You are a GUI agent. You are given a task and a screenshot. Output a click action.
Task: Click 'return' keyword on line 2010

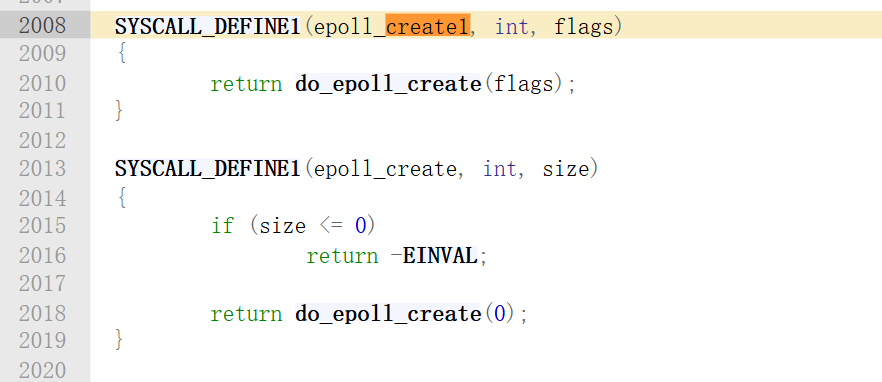pos(246,84)
